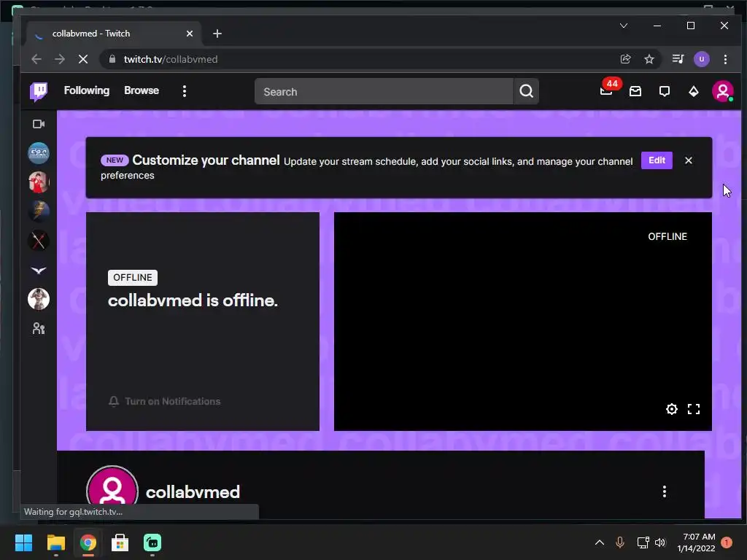Screen dimensions: 747x560
Task: Click the collabvmed channel name
Action: tap(193, 492)
